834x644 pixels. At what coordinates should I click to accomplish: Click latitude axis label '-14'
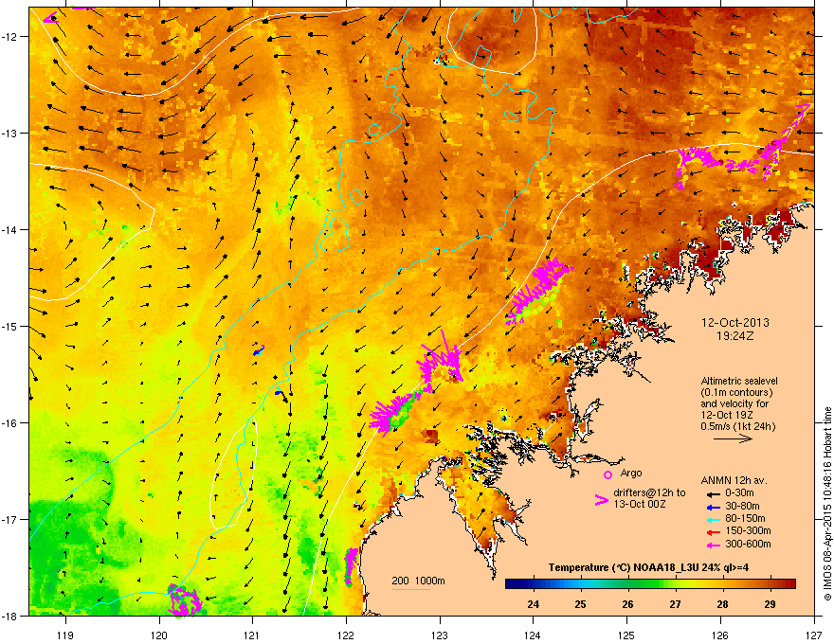[9, 229]
